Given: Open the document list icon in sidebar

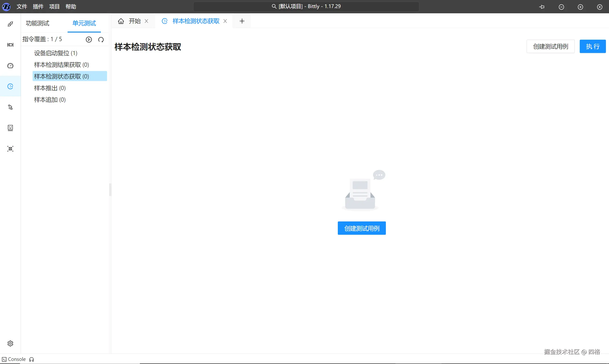Looking at the screenshot, I should pyautogui.click(x=10, y=128).
